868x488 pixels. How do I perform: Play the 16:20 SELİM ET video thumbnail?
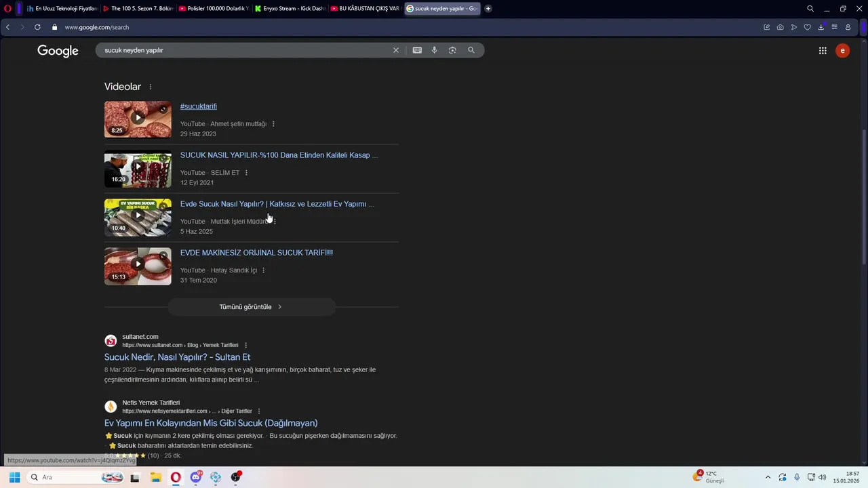click(138, 168)
